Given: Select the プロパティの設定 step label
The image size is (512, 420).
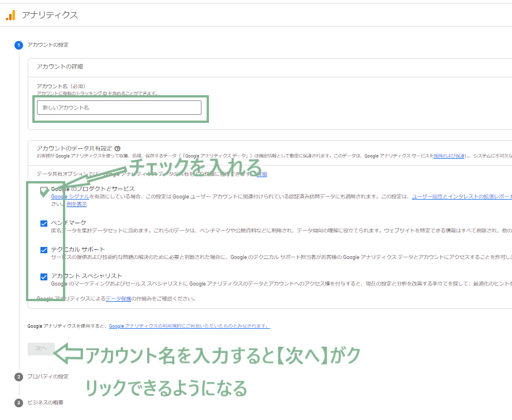Looking at the screenshot, I should [48, 377].
